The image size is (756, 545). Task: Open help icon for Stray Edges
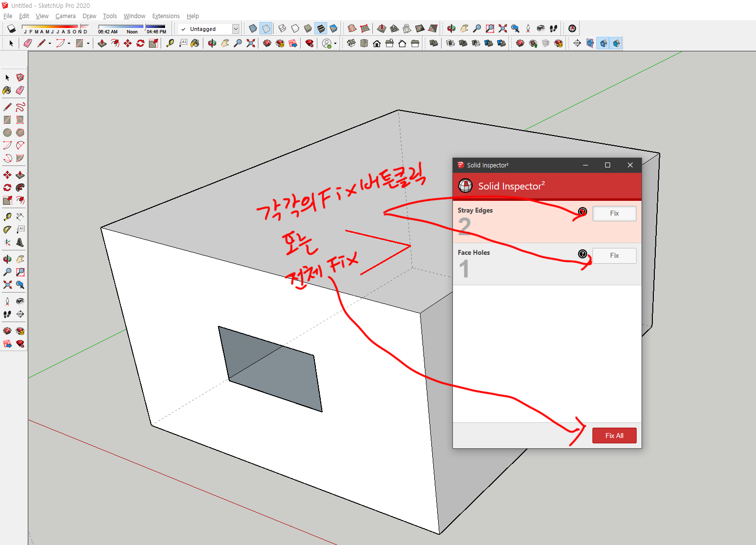point(583,212)
